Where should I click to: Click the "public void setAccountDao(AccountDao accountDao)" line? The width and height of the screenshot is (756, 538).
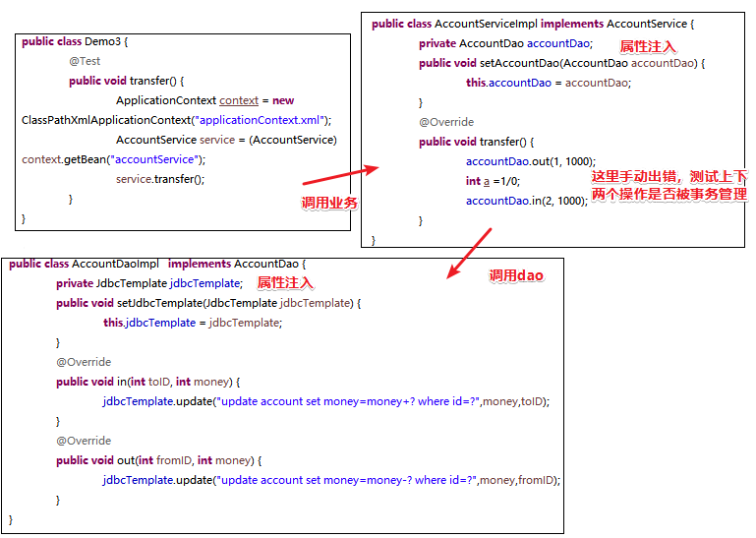pos(561,63)
